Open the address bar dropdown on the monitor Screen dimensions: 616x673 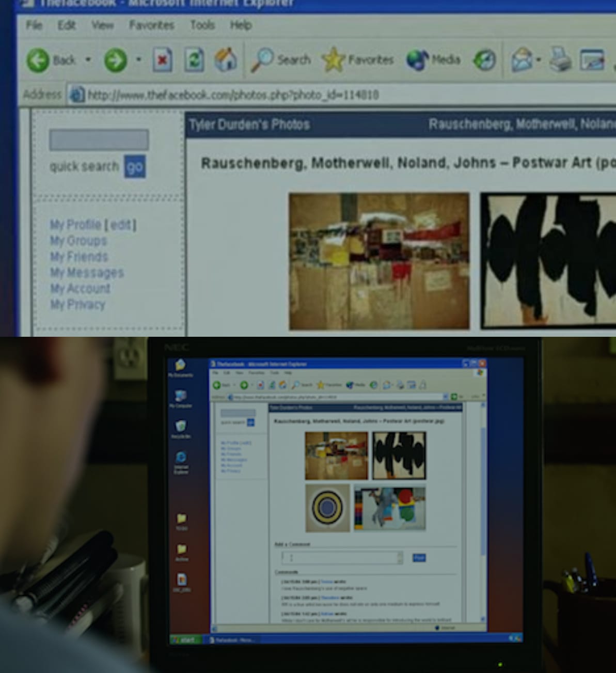(x=445, y=397)
